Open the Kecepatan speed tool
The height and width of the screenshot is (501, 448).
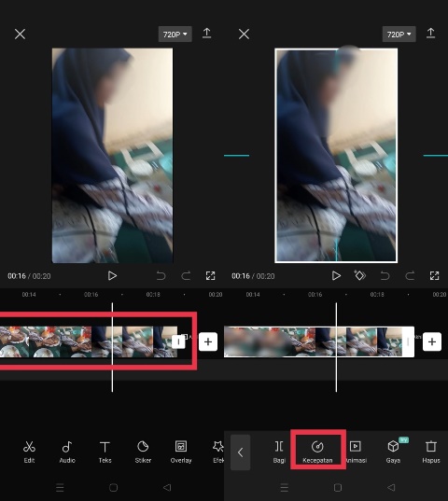pyautogui.click(x=317, y=452)
